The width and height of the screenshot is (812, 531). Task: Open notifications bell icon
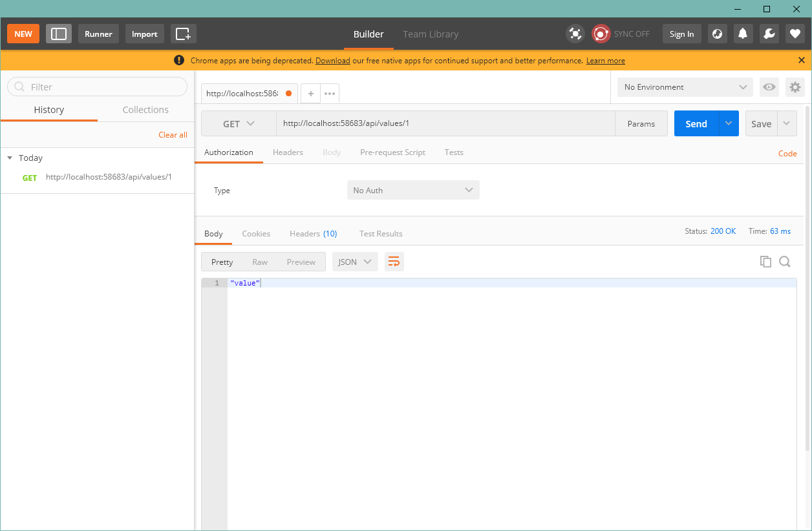click(743, 34)
